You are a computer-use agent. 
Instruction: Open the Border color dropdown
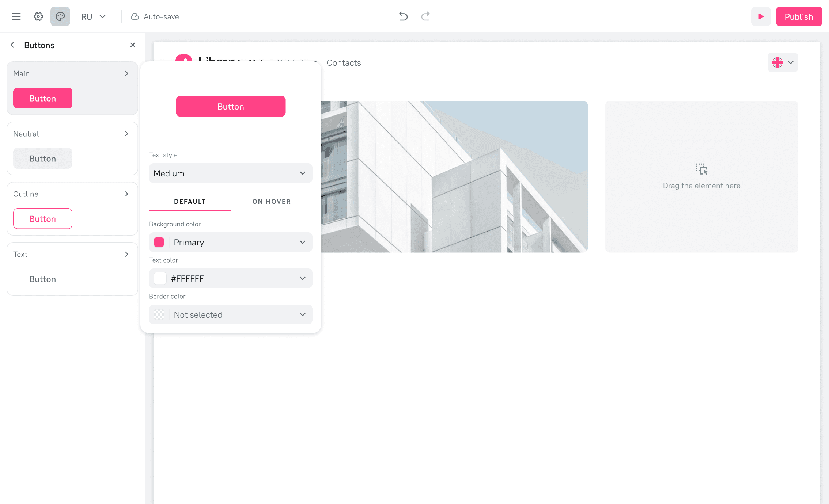tap(231, 314)
